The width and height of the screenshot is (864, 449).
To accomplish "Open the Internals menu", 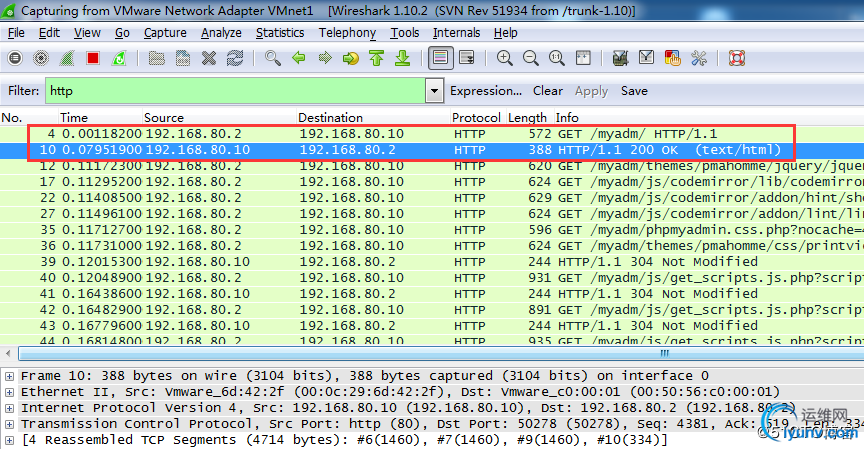I will point(456,33).
